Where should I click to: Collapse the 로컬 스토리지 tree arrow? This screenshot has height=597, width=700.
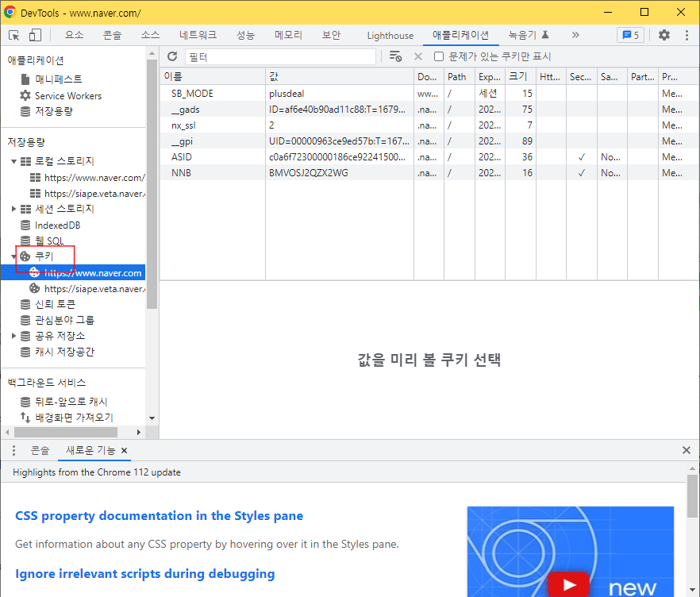pos(13,161)
